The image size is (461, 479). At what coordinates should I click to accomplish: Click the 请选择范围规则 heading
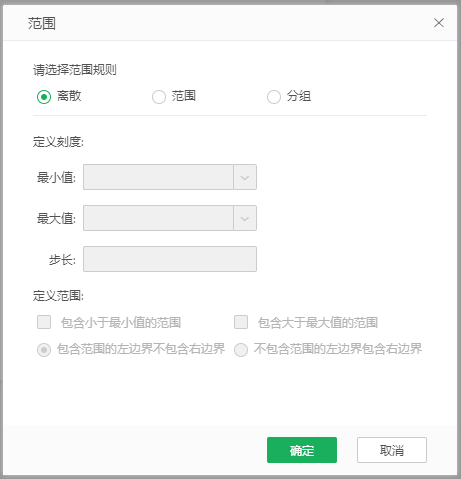[75, 70]
